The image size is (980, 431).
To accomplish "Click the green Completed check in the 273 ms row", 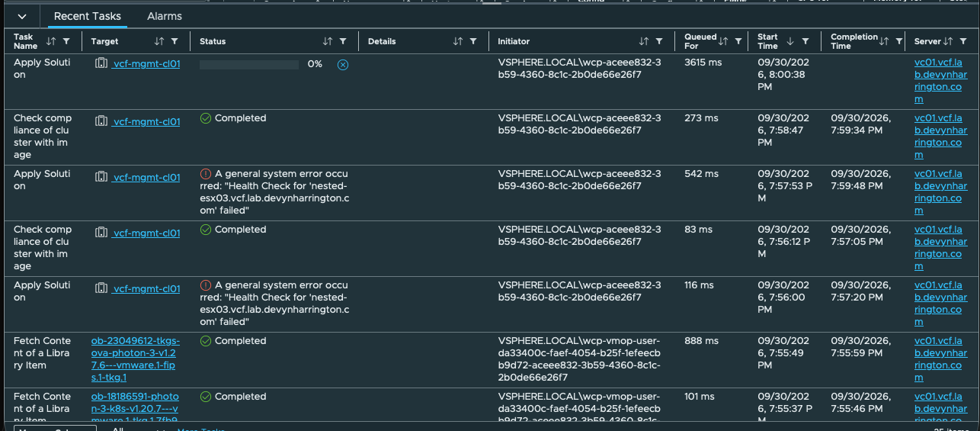I will [x=206, y=118].
